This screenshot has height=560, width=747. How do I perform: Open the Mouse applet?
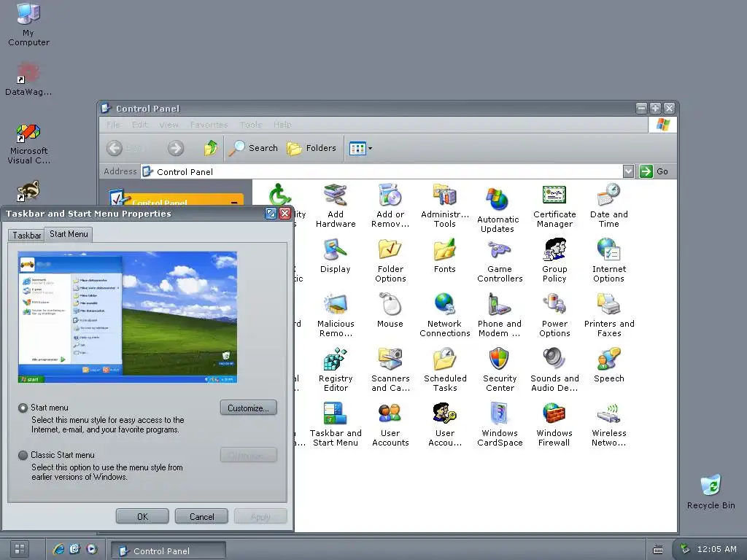(390, 311)
